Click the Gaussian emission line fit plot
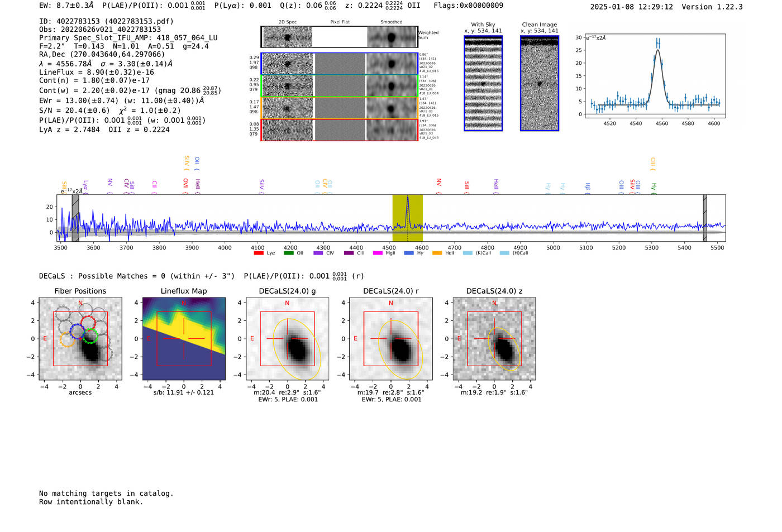 coord(655,75)
